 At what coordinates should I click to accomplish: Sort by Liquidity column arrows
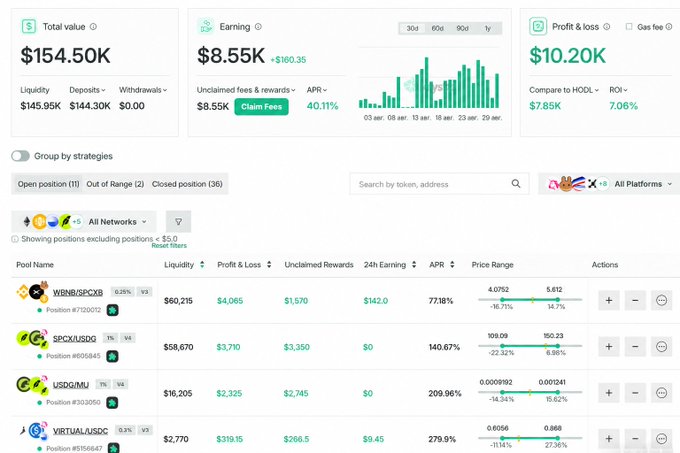pyautogui.click(x=202, y=264)
